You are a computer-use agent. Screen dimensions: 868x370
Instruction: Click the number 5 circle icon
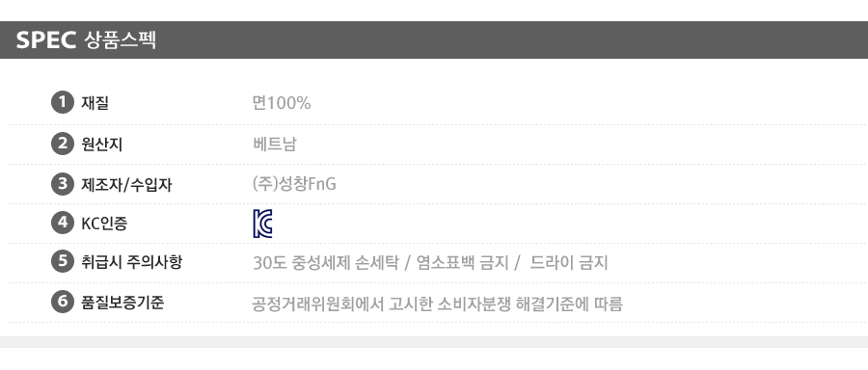click(63, 261)
